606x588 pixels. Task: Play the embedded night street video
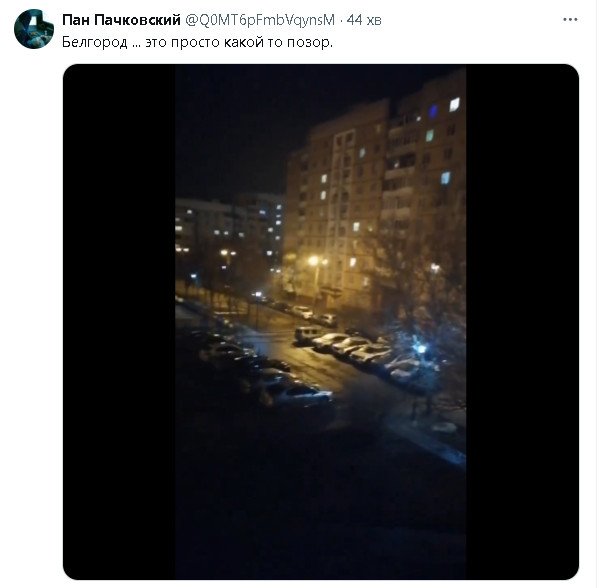[x=321, y=322]
